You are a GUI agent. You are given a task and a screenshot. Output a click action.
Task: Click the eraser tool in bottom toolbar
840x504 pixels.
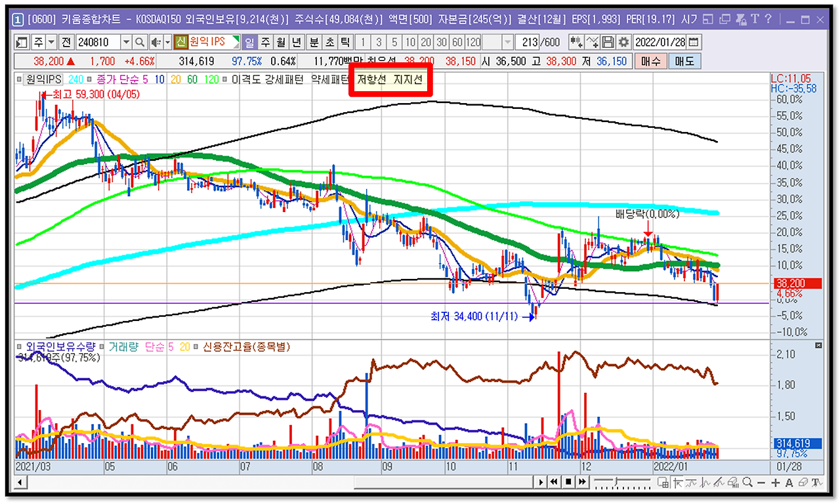tap(803, 482)
